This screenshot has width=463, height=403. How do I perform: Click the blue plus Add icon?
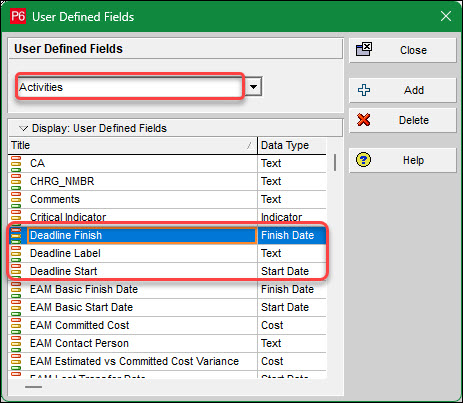(364, 90)
